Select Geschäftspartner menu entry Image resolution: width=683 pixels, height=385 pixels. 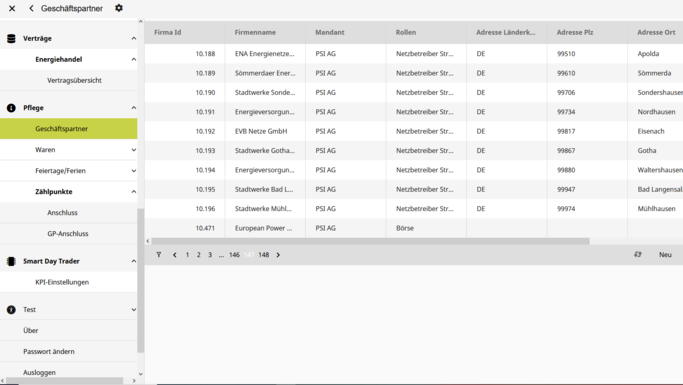(68, 129)
